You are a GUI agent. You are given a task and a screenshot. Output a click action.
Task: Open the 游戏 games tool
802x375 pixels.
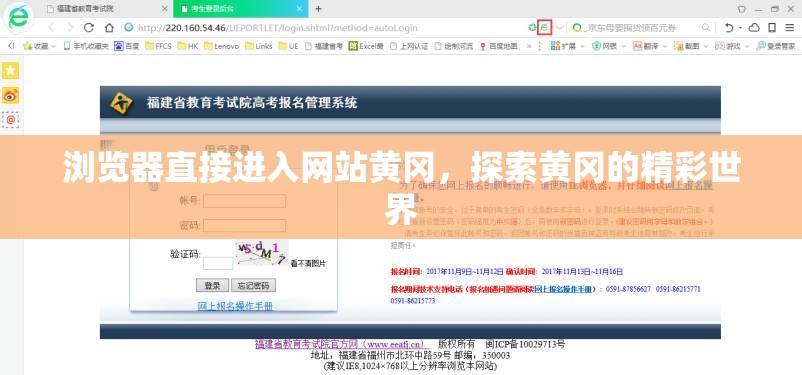(727, 46)
